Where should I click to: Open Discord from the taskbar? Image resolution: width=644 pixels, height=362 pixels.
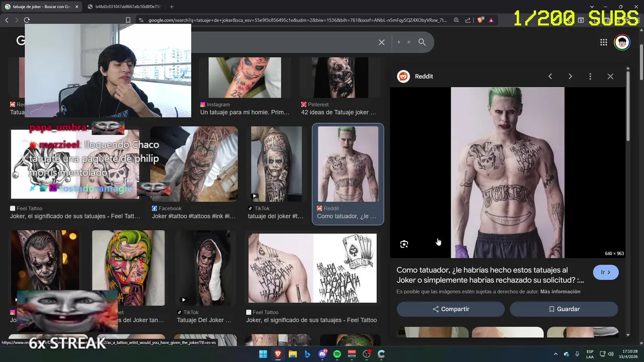tap(323, 354)
